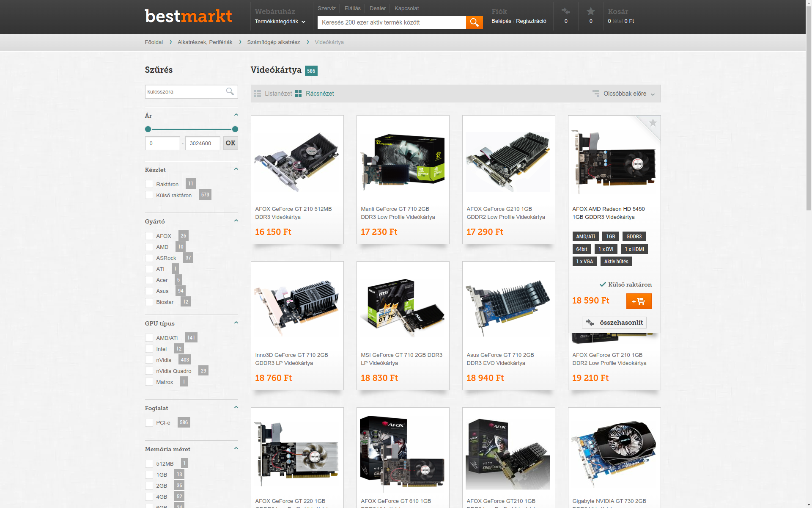Collapse the Foglalat filter section
This screenshot has height=508, width=812.
236,407
